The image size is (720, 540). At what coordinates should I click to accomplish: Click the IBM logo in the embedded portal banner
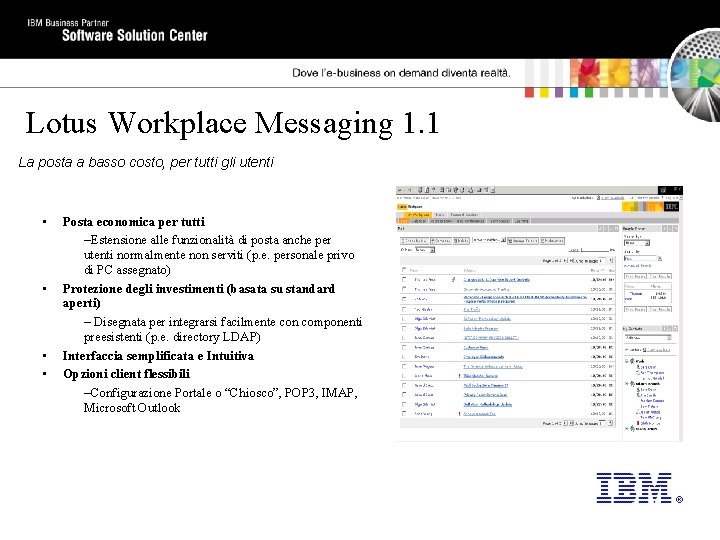click(x=671, y=207)
